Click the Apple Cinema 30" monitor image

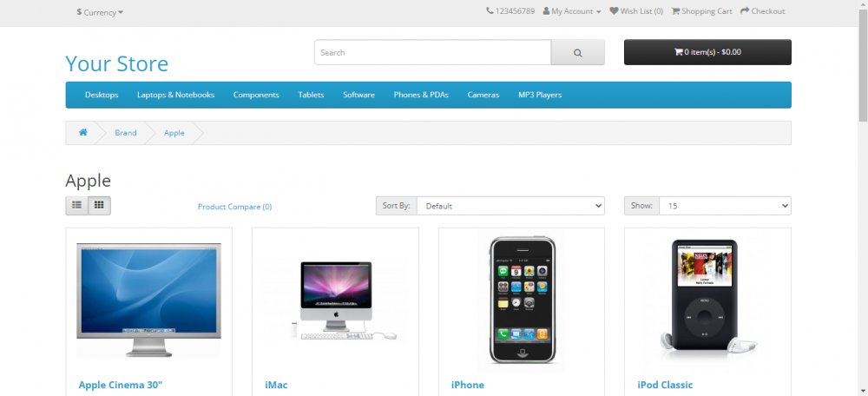[149, 300]
